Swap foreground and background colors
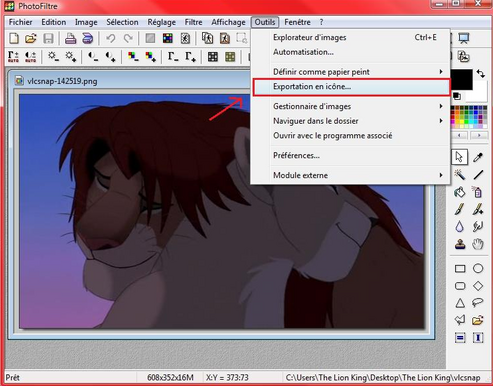Viewport: 493px width, 386px height. pyautogui.click(x=480, y=74)
